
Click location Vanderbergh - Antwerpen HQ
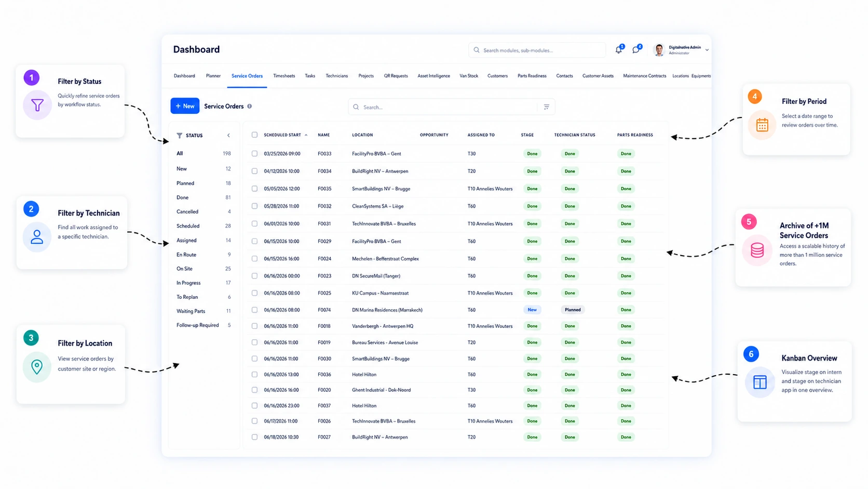(383, 326)
